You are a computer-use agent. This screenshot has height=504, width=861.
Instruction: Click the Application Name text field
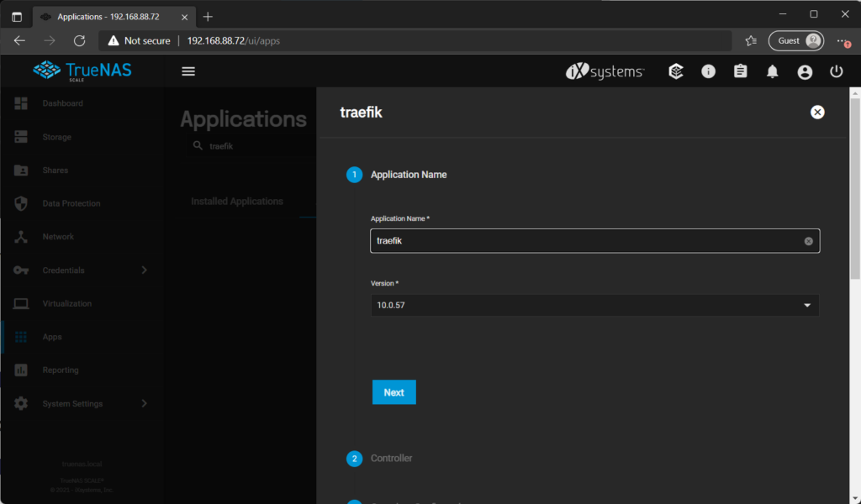coord(594,241)
